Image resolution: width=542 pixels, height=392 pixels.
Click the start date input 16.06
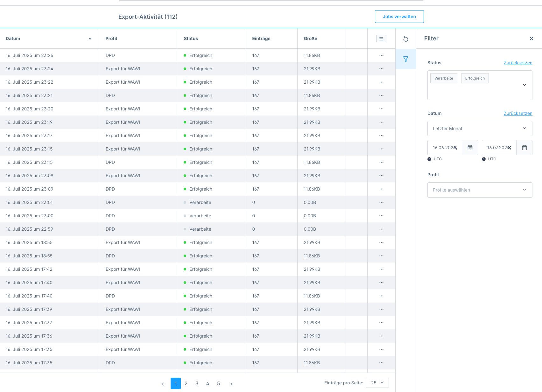click(445, 148)
